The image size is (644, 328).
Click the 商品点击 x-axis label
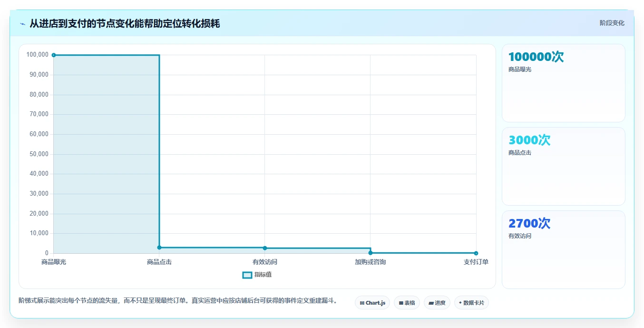tap(159, 262)
